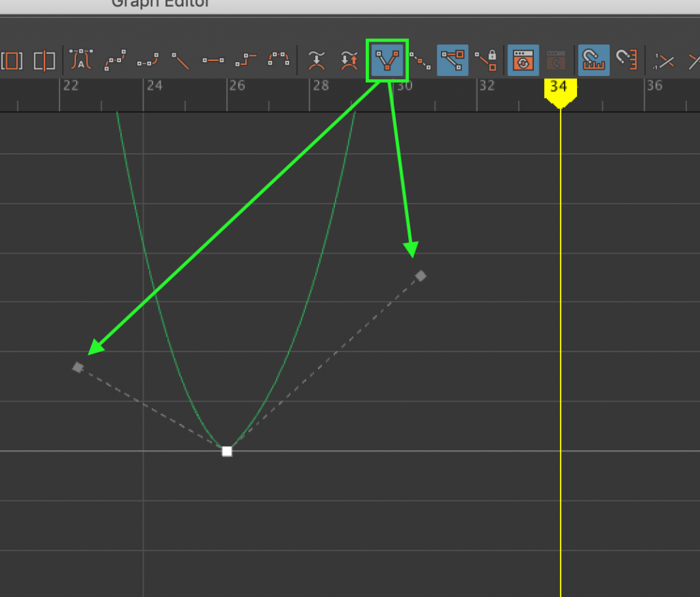The height and width of the screenshot is (597, 700).
Task: Select the white keyframe on the curve
Action: point(226,451)
